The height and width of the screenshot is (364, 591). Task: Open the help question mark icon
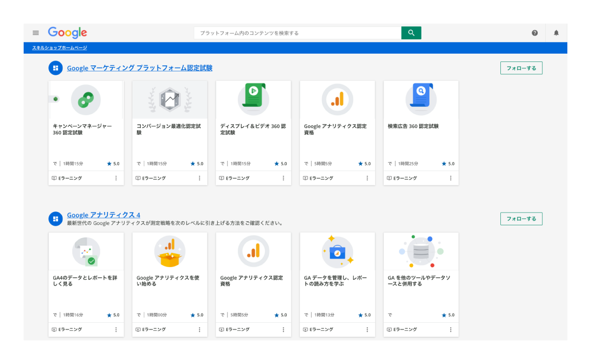point(535,32)
